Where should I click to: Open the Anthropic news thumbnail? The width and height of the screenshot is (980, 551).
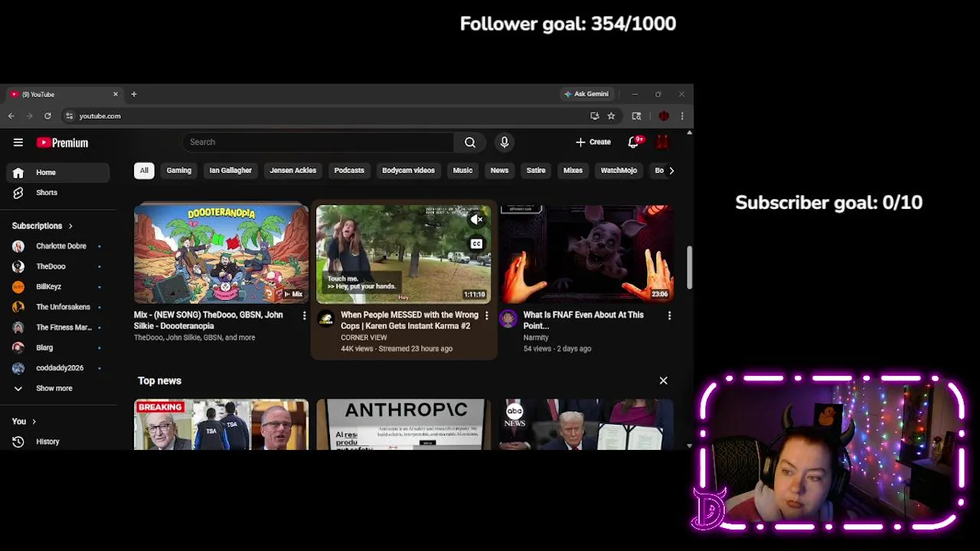(403, 425)
